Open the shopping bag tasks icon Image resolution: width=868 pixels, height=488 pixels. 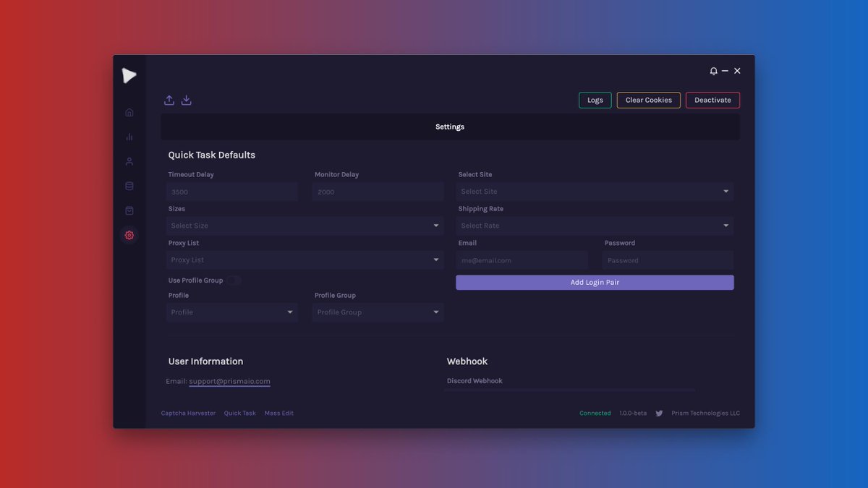pos(129,210)
